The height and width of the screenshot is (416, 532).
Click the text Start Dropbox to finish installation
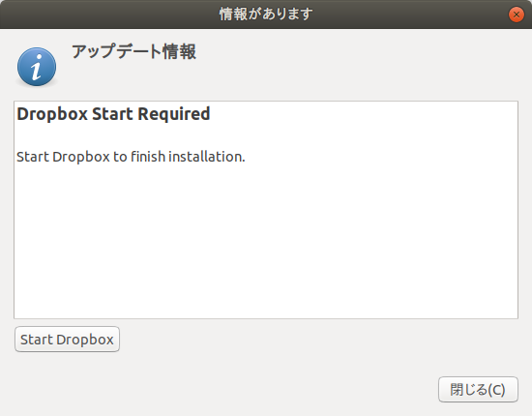pyautogui.click(x=131, y=157)
